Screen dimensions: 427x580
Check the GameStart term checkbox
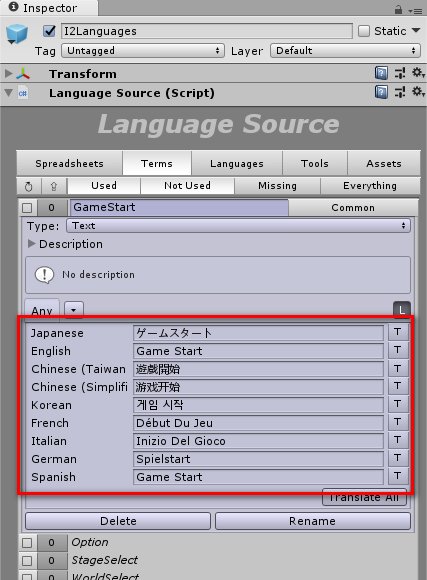point(27,208)
